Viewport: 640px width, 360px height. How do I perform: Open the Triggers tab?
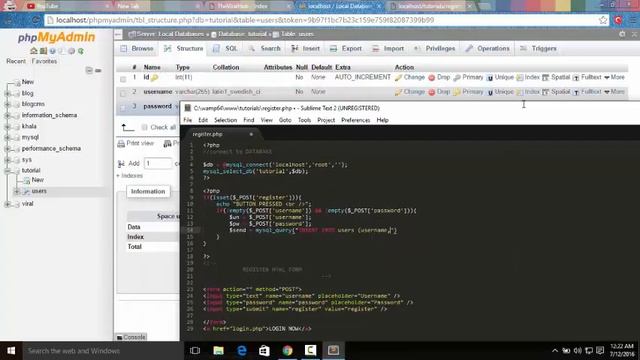point(538,49)
